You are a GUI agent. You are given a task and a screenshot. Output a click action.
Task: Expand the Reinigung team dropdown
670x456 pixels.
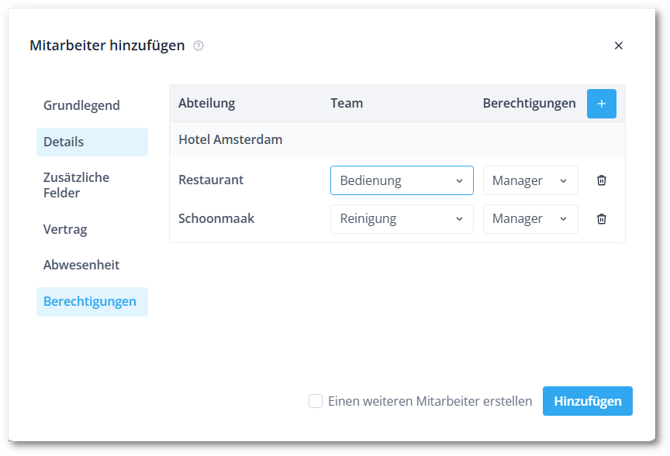401,219
